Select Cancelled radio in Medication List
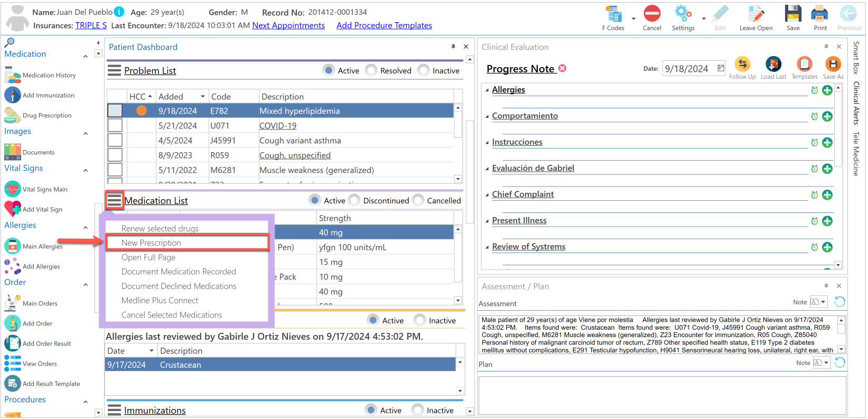 (418, 200)
